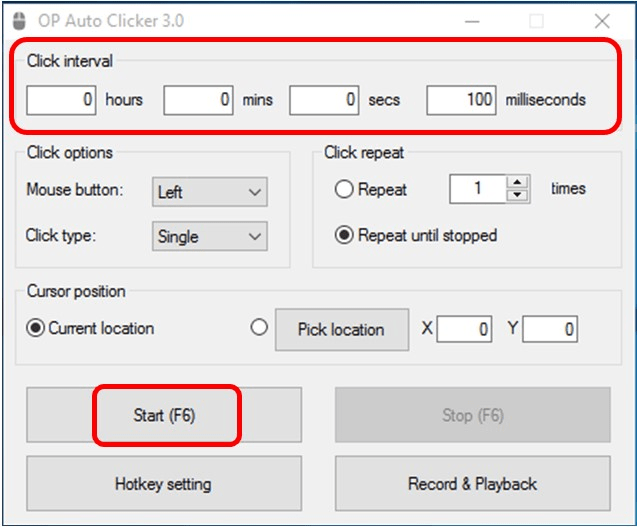Screen dimensions: 637x527
Task: Focus the hours interval field
Action: point(62,100)
